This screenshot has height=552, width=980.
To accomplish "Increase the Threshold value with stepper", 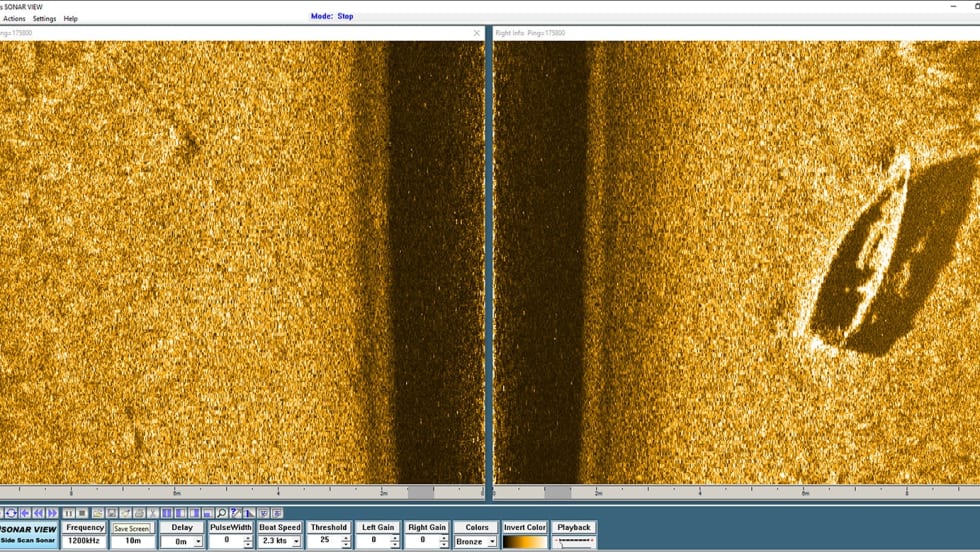I will click(346, 537).
